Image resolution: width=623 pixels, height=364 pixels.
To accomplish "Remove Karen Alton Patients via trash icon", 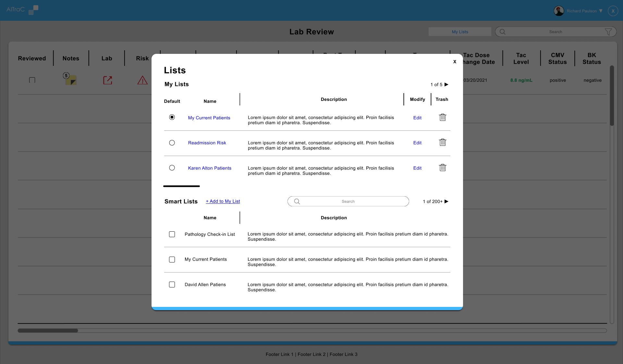I will 443,168.
